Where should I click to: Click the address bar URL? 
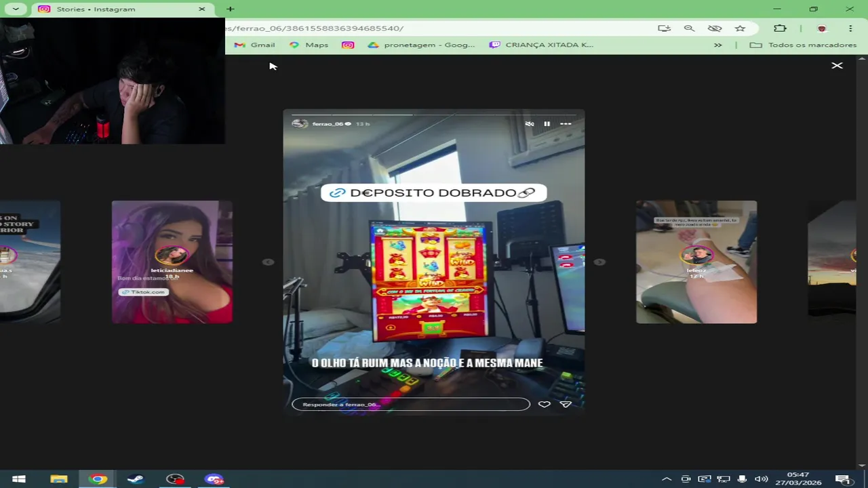(x=315, y=28)
